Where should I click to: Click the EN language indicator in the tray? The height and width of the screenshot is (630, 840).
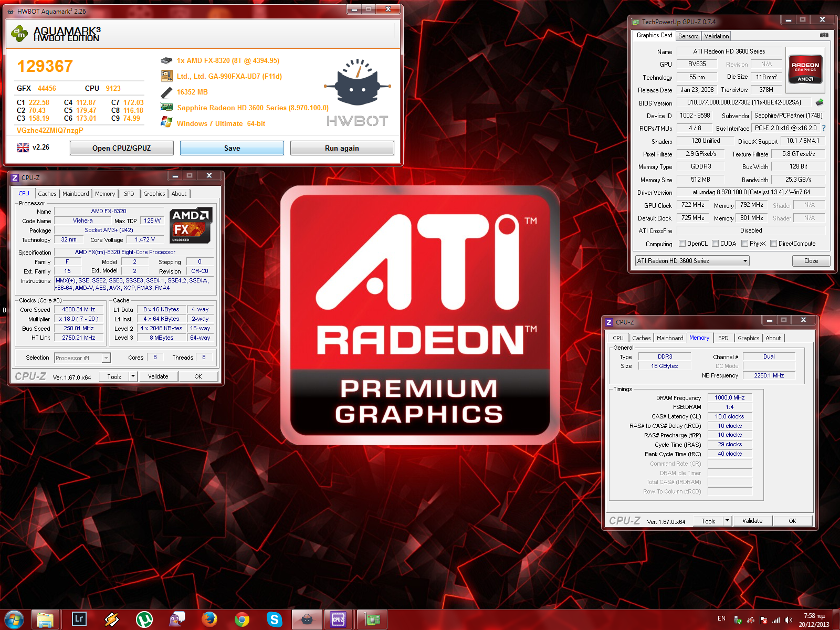point(721,618)
